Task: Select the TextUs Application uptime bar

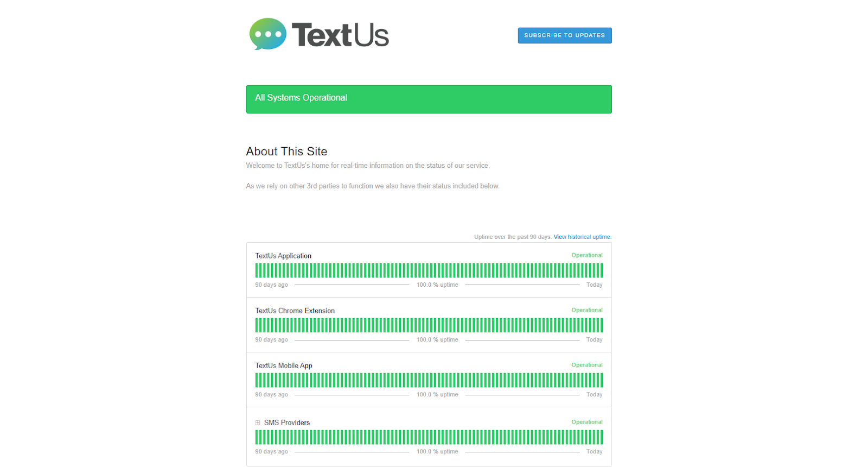Action: tap(429, 270)
